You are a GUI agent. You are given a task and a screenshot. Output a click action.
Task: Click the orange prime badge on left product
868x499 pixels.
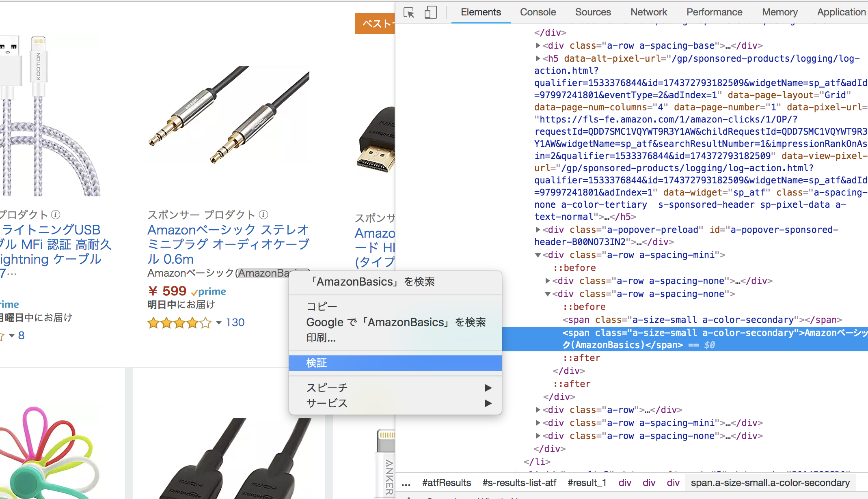[9, 304]
